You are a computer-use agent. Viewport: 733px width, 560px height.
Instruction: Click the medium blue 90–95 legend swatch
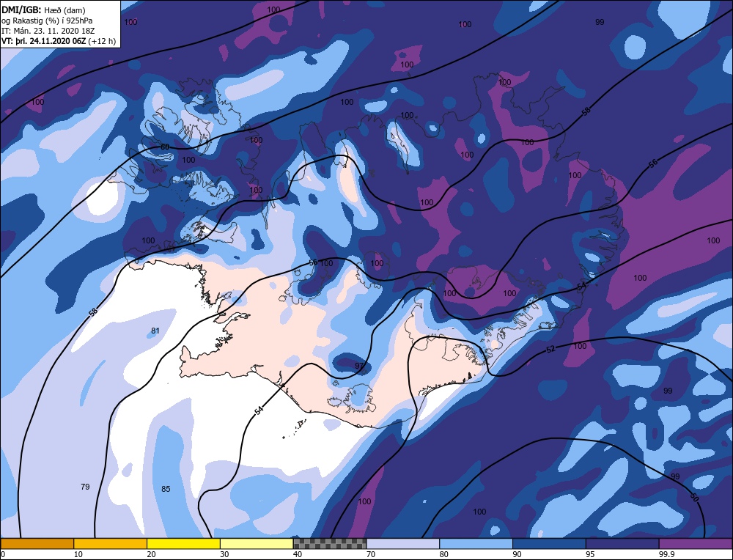click(x=549, y=543)
